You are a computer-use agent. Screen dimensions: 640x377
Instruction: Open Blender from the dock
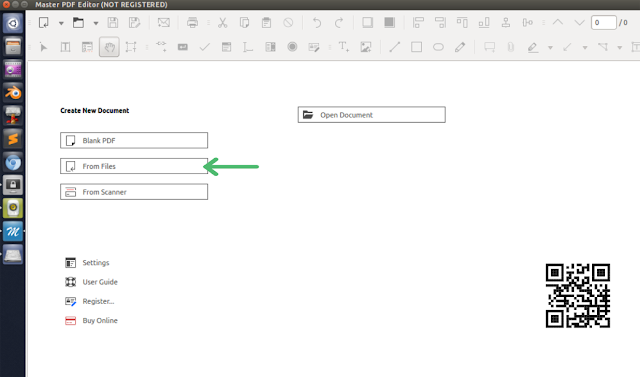13,93
